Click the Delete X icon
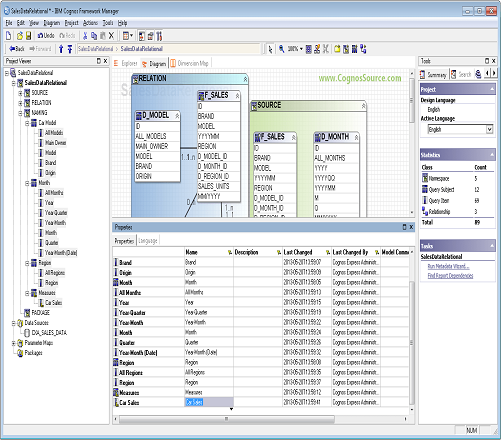The height and width of the screenshot is (440, 501). 111,36
